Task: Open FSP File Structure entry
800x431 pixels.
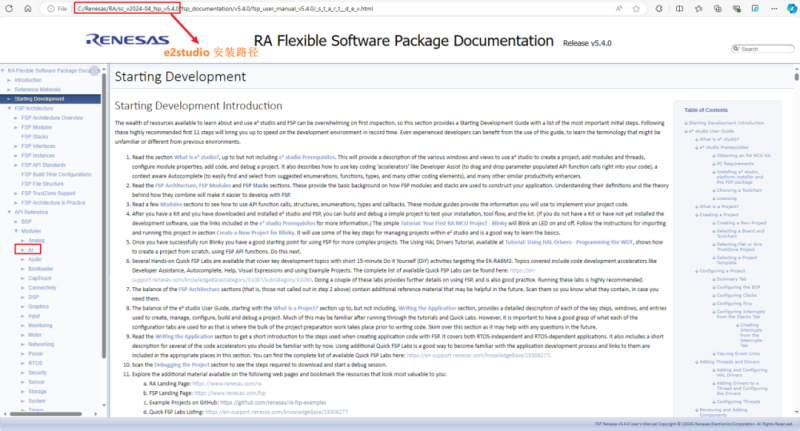Action: [42, 184]
